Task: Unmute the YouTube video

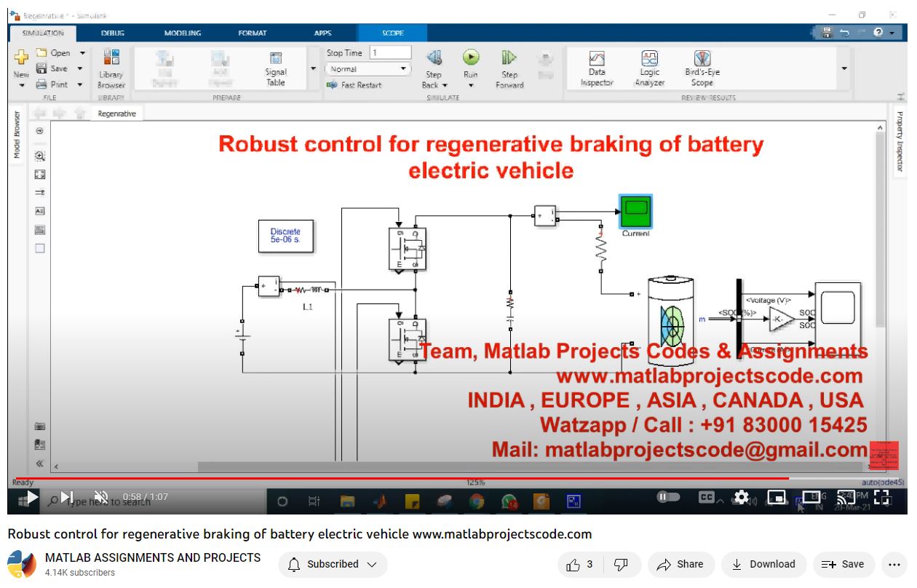Action: pos(101,497)
